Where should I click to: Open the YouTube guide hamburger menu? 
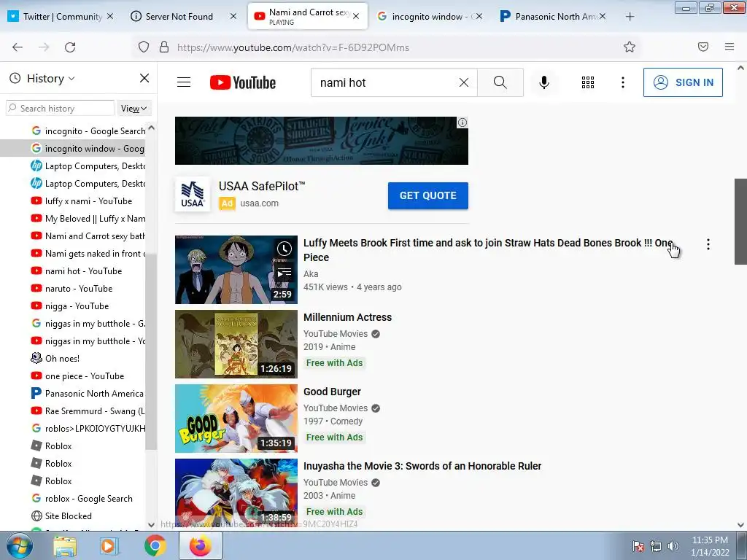(184, 82)
